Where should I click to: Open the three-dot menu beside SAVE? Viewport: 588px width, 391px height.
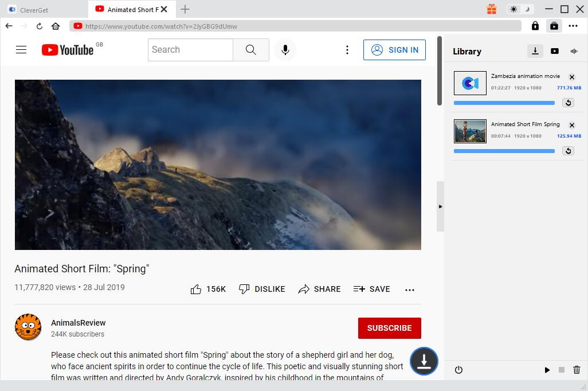tap(409, 290)
